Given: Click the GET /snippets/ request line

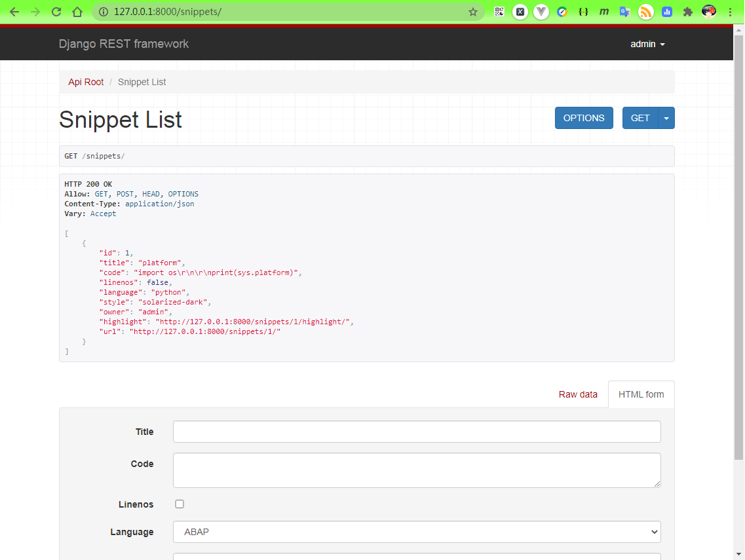Looking at the screenshot, I should click(x=94, y=156).
